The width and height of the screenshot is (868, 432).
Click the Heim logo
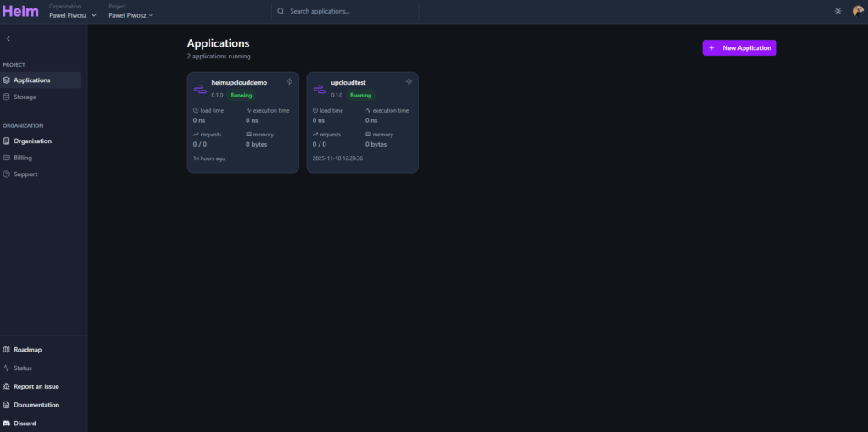20,12
